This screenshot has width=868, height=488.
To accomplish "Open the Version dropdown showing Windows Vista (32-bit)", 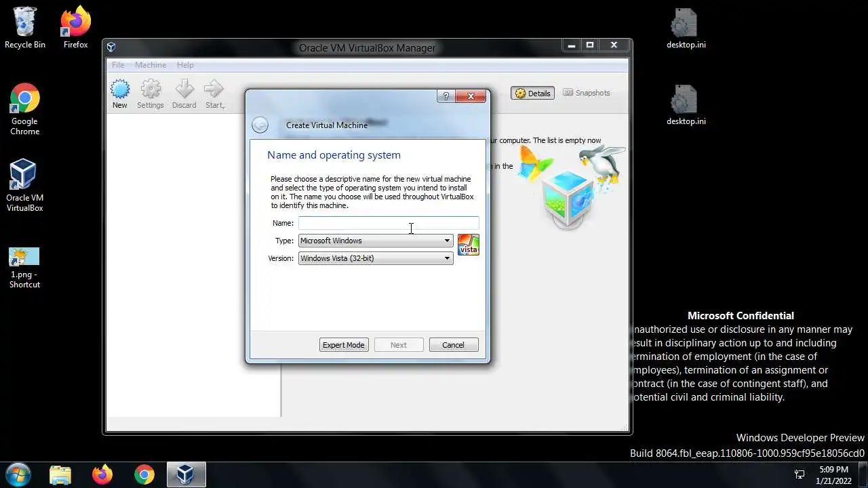I will coord(376,258).
